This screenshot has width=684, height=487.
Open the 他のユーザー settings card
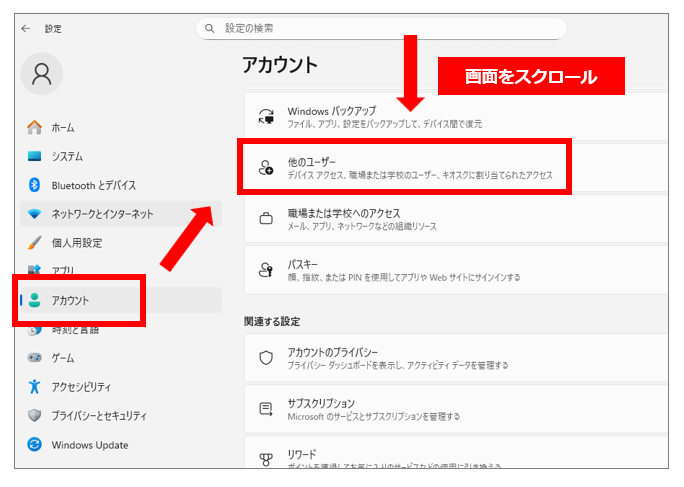[456, 168]
